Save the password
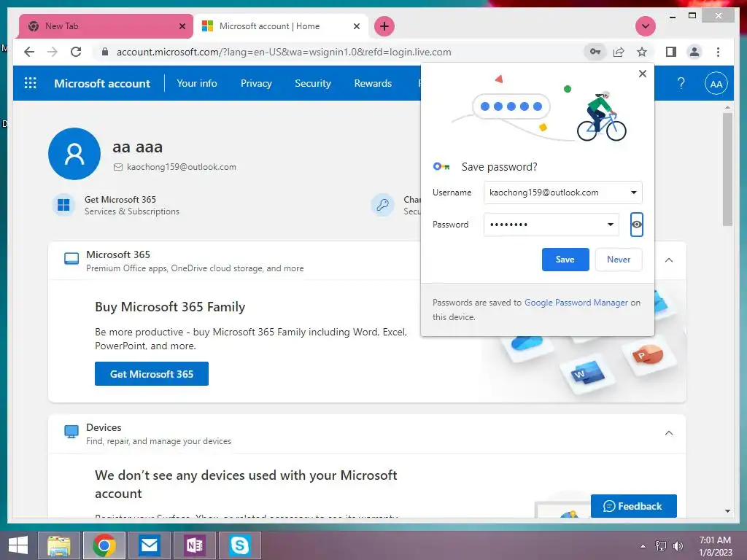 click(x=565, y=260)
